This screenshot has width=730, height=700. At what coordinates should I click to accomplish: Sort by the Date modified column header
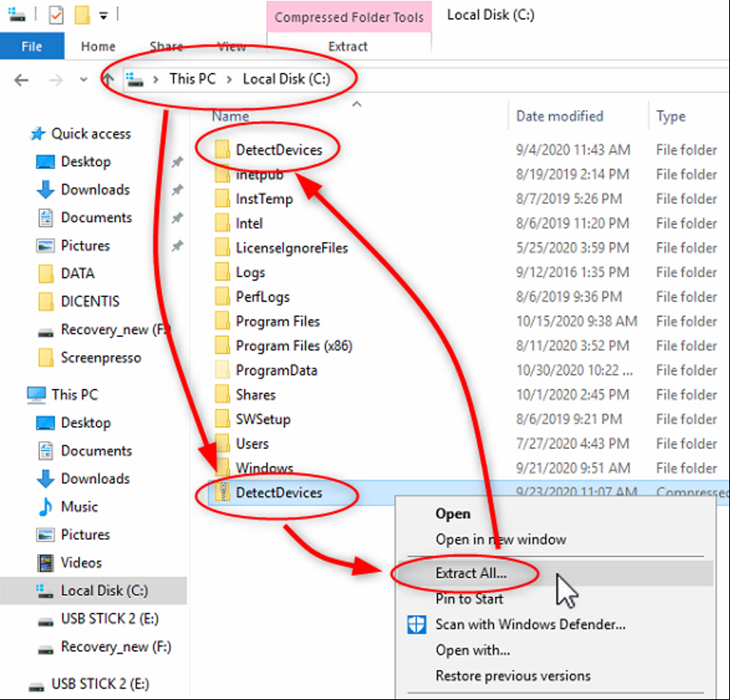[560, 116]
